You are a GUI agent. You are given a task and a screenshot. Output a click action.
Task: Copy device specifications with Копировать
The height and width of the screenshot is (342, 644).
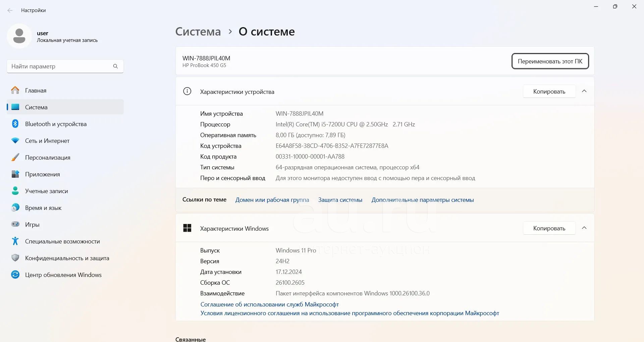[549, 91]
